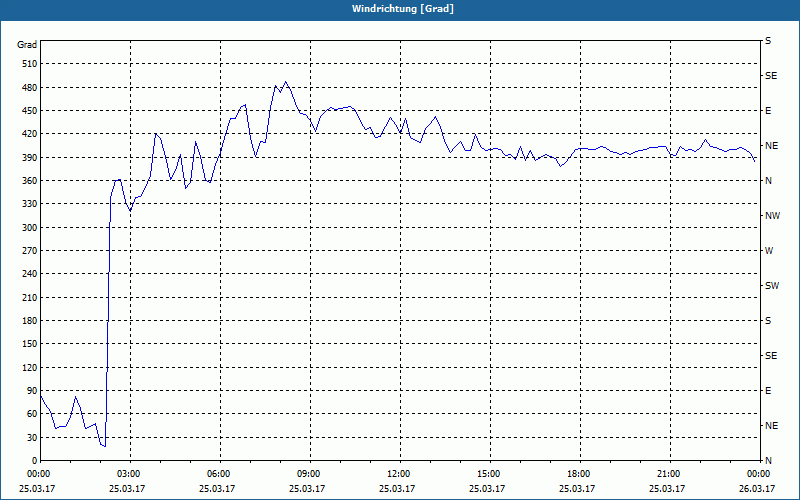Click the 00:00 label above 26.03.17
Viewport: 800px width, 500px height.
click(x=760, y=474)
